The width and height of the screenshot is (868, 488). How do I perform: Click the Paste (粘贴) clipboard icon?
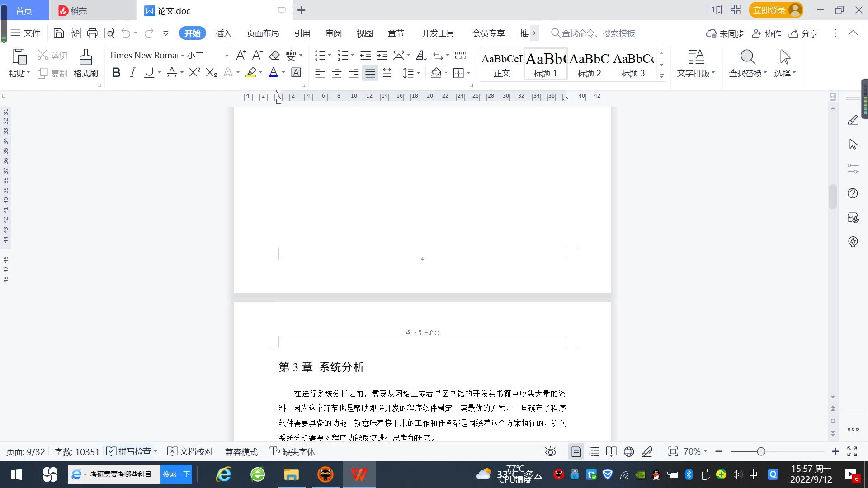point(19,57)
